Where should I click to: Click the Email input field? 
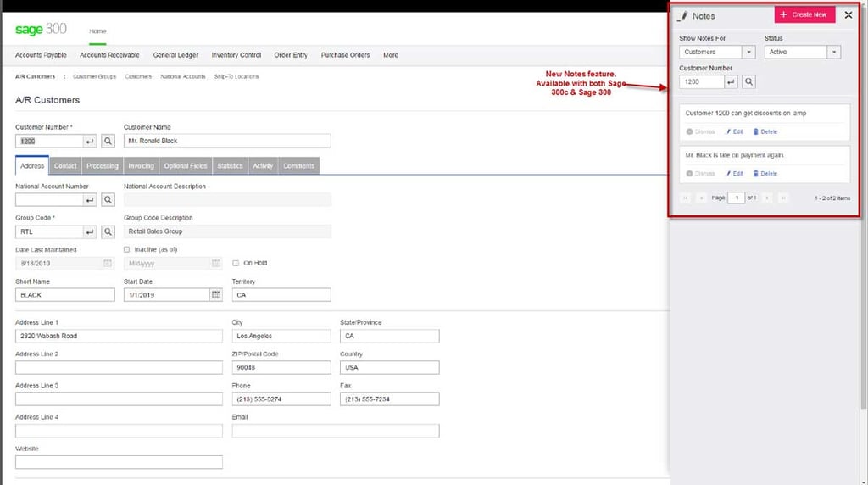(336, 431)
